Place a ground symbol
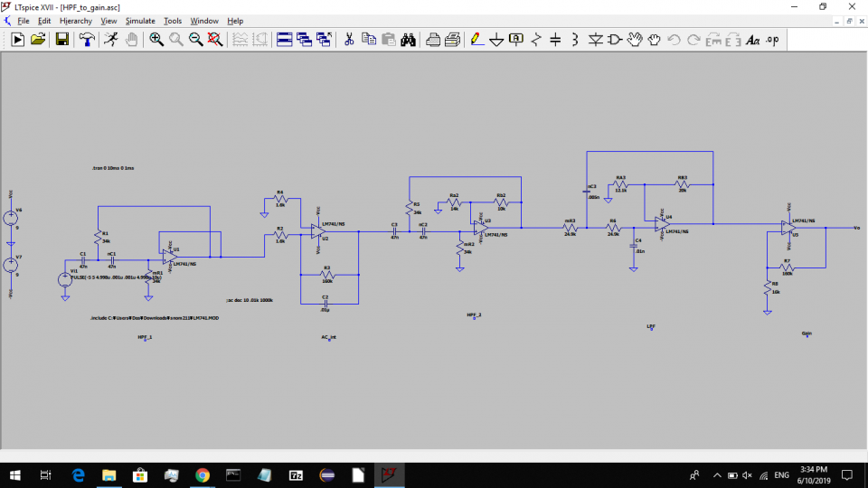The height and width of the screenshot is (488, 868). pyautogui.click(x=495, y=39)
